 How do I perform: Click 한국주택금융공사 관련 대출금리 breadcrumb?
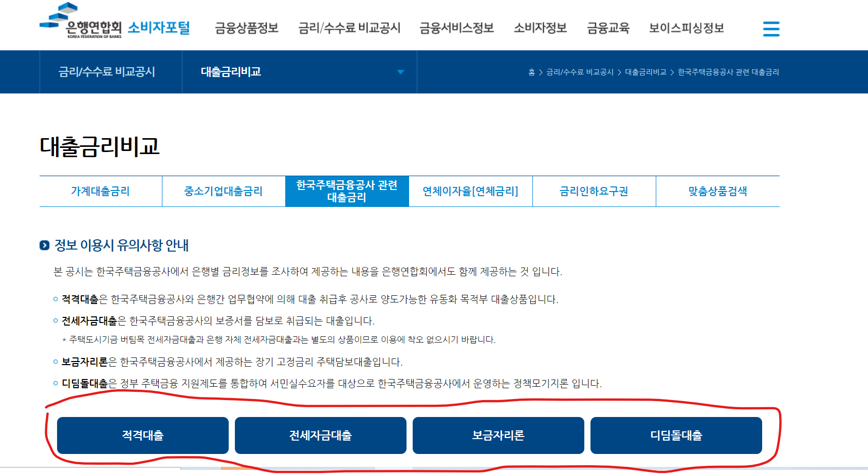click(728, 72)
